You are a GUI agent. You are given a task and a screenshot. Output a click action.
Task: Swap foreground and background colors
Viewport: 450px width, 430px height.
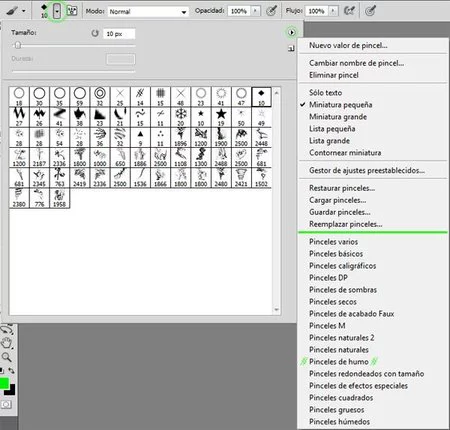coord(11,370)
